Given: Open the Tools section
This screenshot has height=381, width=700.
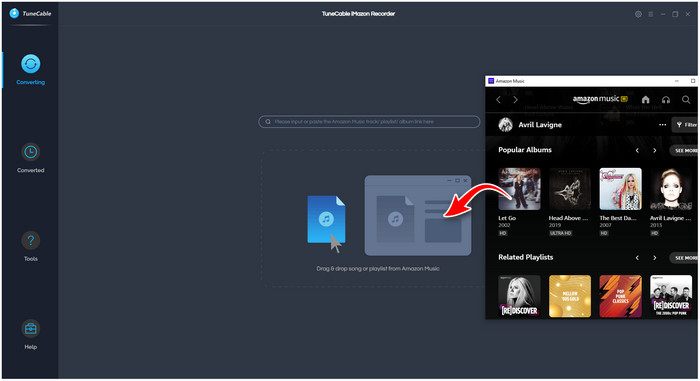Looking at the screenshot, I should click(x=30, y=246).
